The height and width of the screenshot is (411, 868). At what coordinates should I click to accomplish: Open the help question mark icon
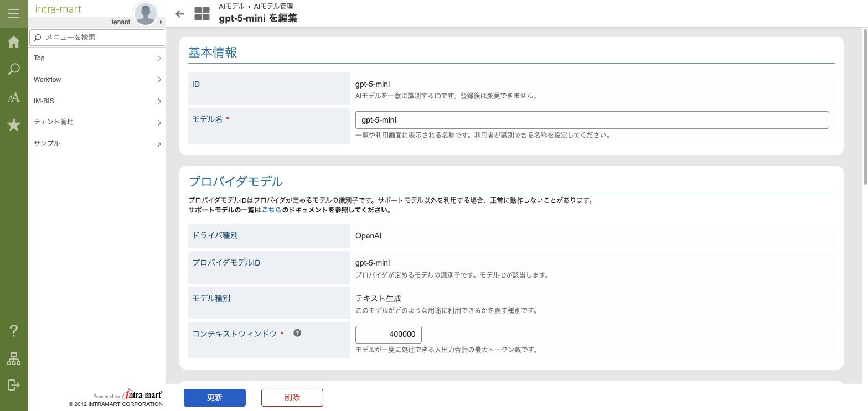[14, 331]
